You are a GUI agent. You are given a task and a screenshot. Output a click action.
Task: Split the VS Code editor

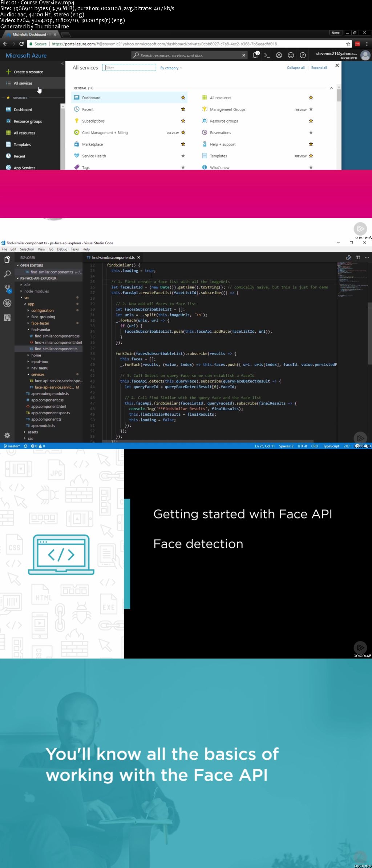(357, 257)
